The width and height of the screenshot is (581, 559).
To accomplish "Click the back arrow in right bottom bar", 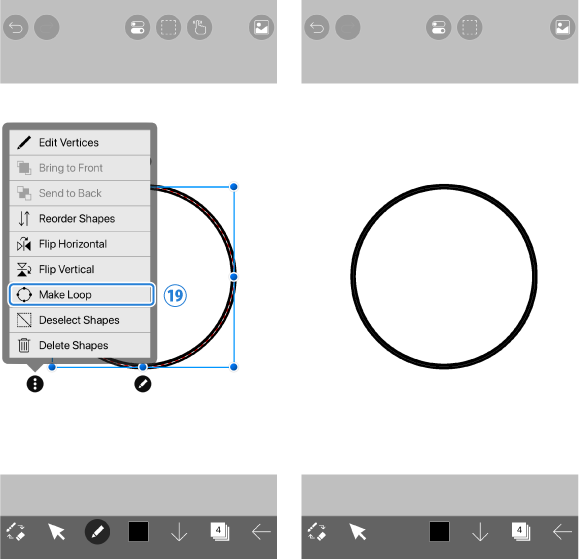I will click(x=562, y=532).
